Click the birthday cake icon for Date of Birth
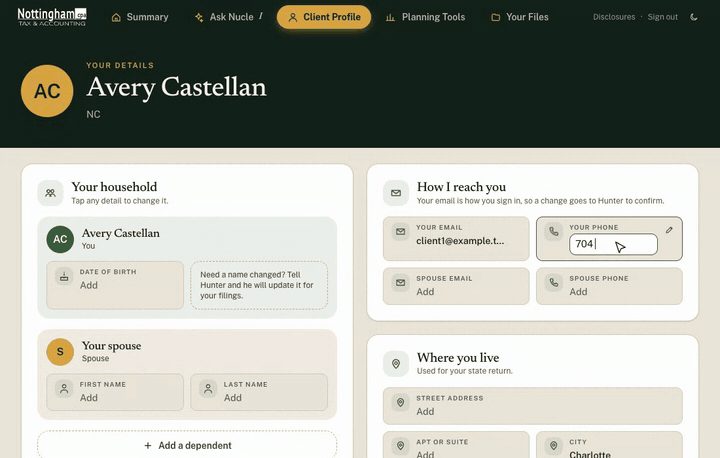 click(x=64, y=277)
